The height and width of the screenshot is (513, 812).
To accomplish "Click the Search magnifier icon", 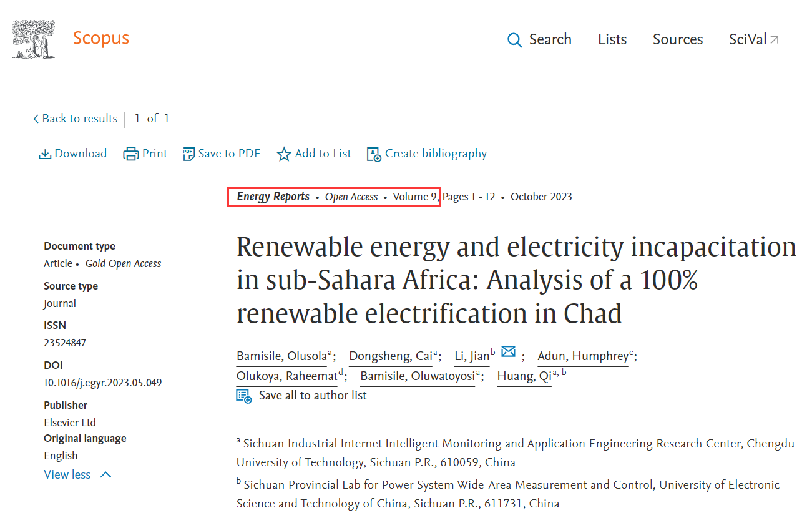I will click(x=515, y=40).
